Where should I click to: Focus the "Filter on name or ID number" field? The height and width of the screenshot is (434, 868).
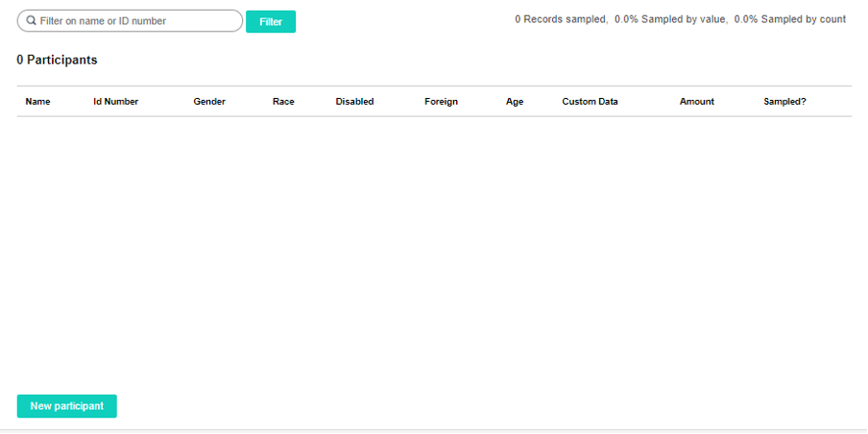tap(130, 21)
